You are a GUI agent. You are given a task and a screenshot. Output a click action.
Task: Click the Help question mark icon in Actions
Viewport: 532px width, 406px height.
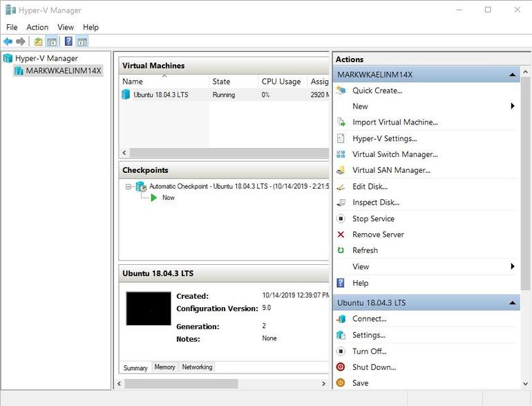[341, 283]
